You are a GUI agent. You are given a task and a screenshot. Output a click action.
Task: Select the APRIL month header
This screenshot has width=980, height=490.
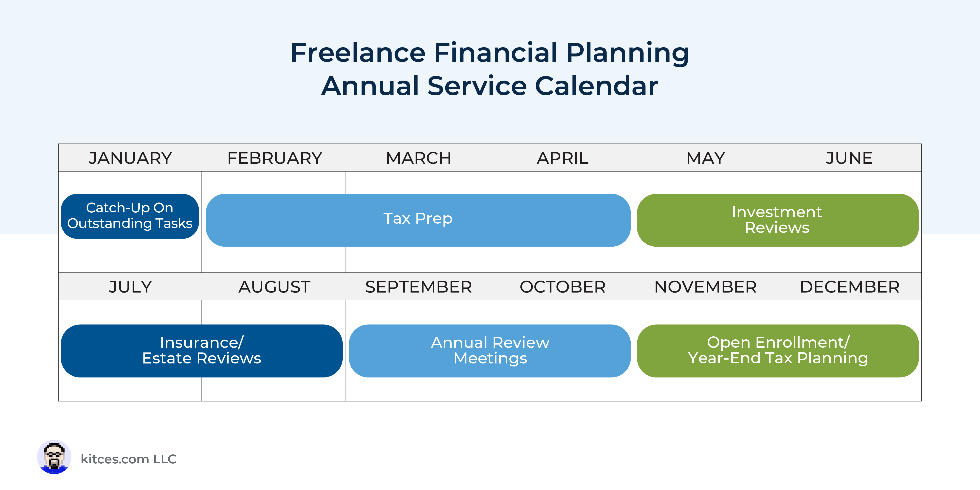(563, 158)
